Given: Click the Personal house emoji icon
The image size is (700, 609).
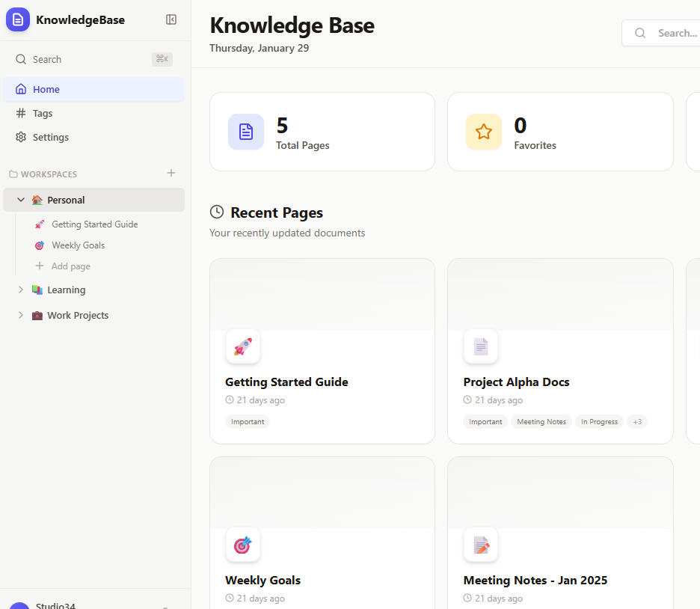Looking at the screenshot, I should pos(37,200).
